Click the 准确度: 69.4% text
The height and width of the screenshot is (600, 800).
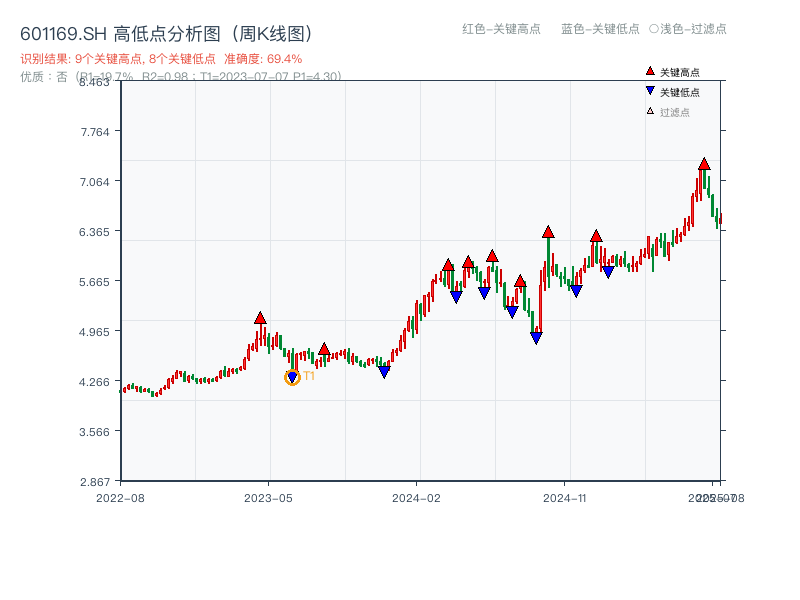coord(263,59)
